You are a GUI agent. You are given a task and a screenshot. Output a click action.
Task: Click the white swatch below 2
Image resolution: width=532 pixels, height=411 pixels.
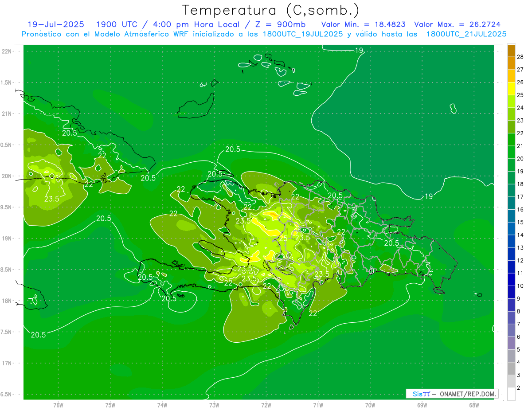[511, 394]
